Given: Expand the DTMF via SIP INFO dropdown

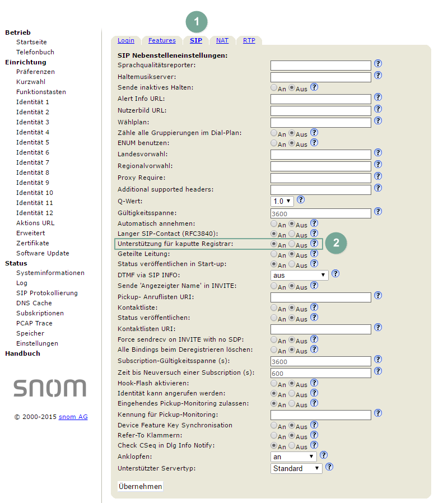Looking at the screenshot, I should click(x=299, y=275).
